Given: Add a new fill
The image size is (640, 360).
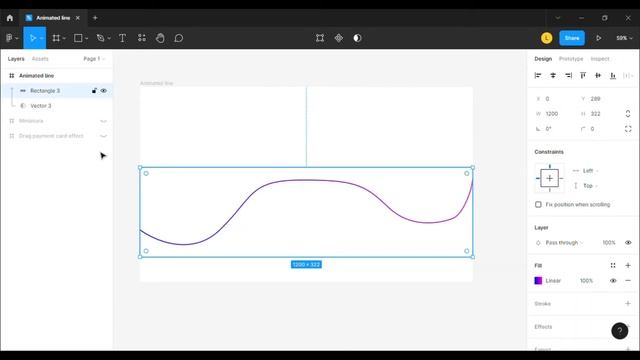Looking at the screenshot, I should [x=628, y=265].
